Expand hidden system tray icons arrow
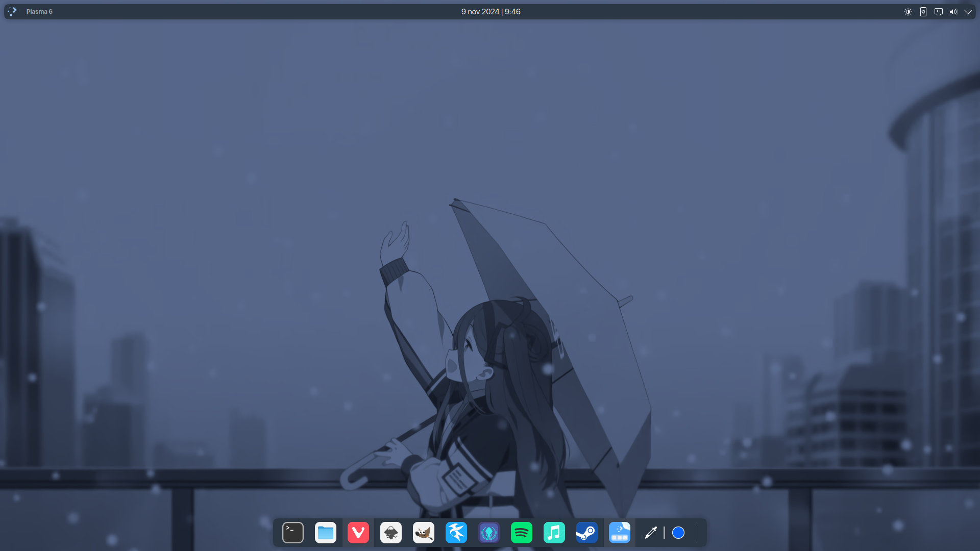Screen dimensions: 980x551 [968, 12]
